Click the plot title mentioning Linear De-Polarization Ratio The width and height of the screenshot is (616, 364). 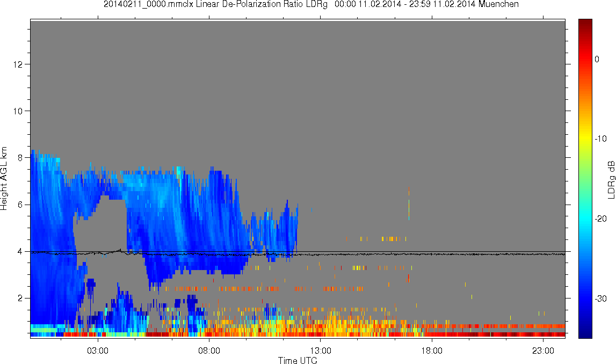(311, 4)
